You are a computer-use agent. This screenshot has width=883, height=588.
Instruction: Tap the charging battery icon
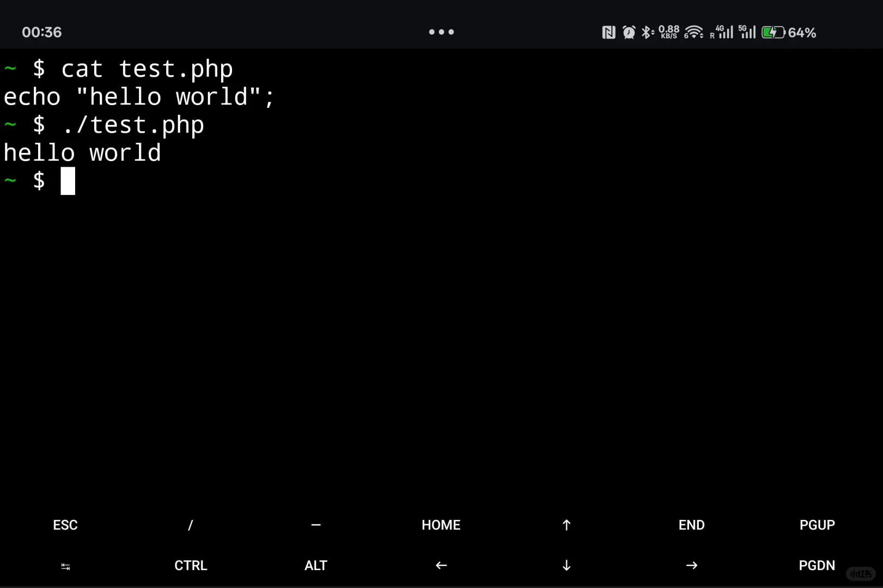pyautogui.click(x=773, y=32)
